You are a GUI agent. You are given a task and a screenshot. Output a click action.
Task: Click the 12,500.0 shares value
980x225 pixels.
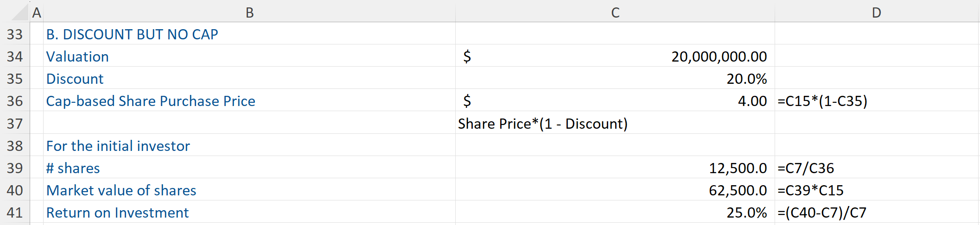pos(738,168)
